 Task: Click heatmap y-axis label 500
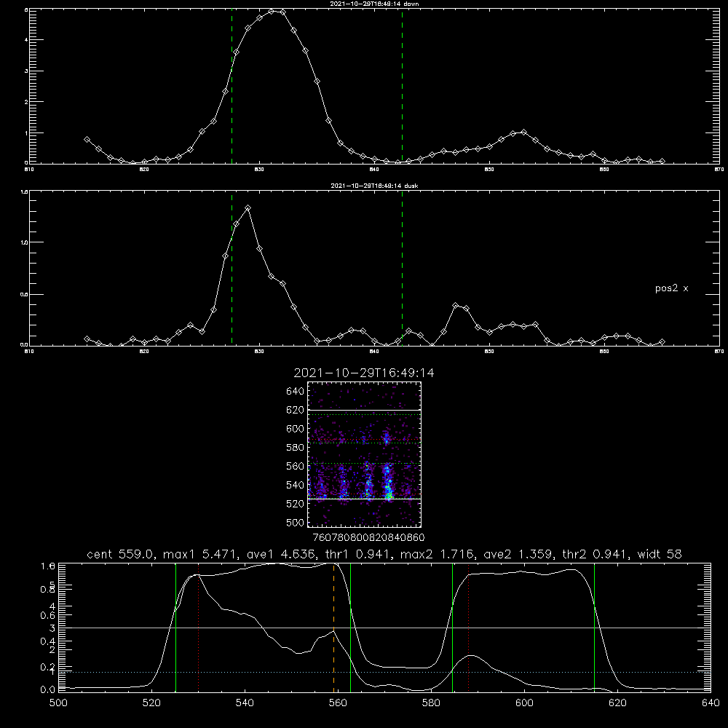[x=296, y=522]
